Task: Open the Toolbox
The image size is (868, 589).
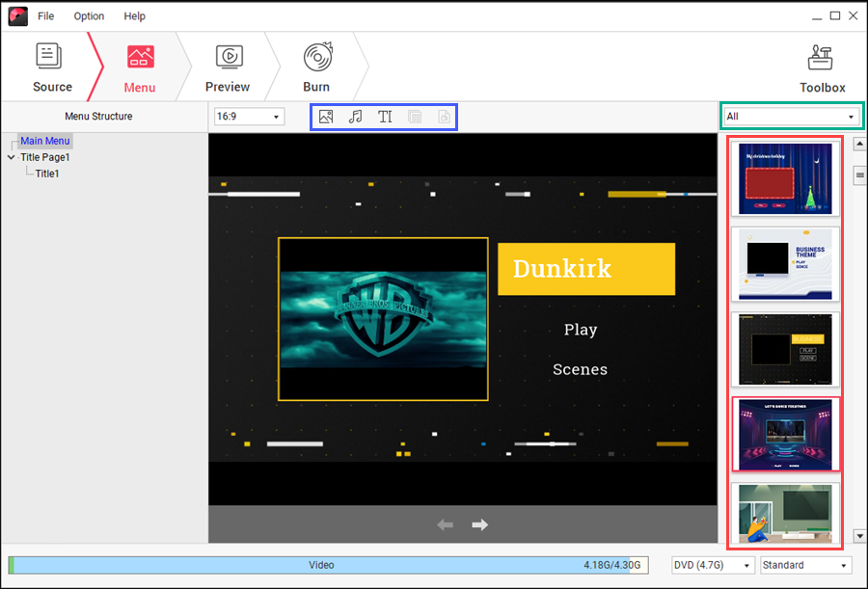Action: 822,68
